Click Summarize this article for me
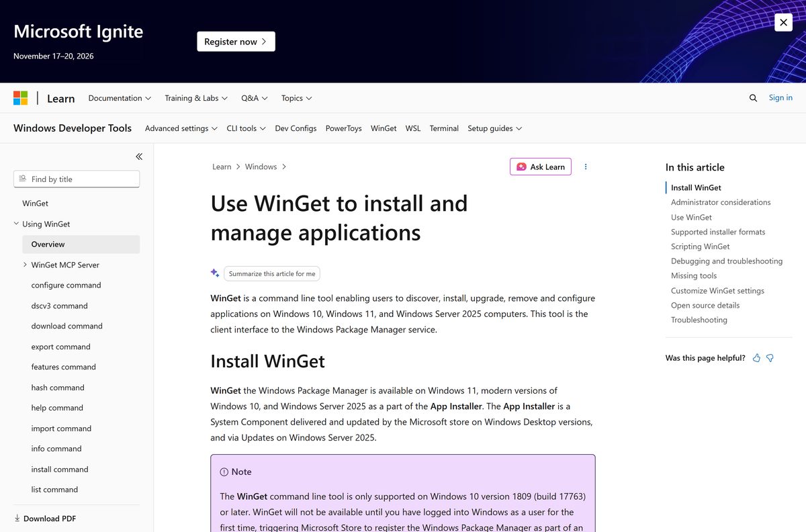 (x=272, y=273)
